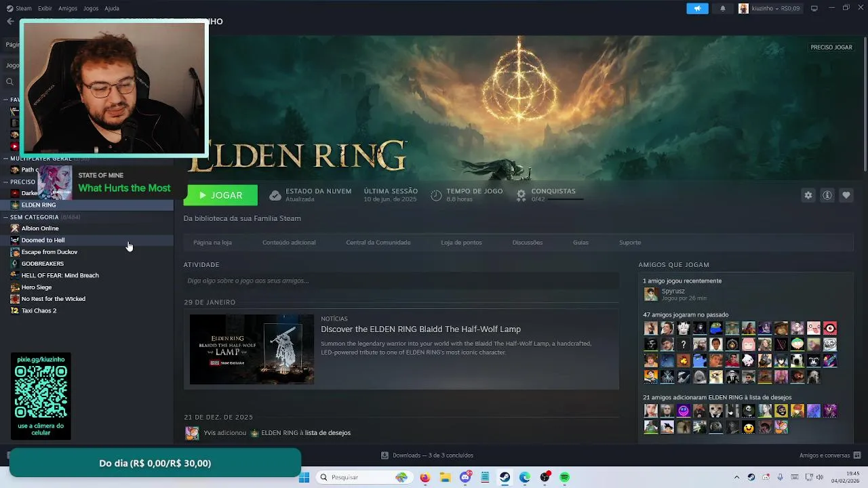Screen dimensions: 868x488
Task: Select HELL OF FEAR: Mind Breach
Action: coord(87,275)
